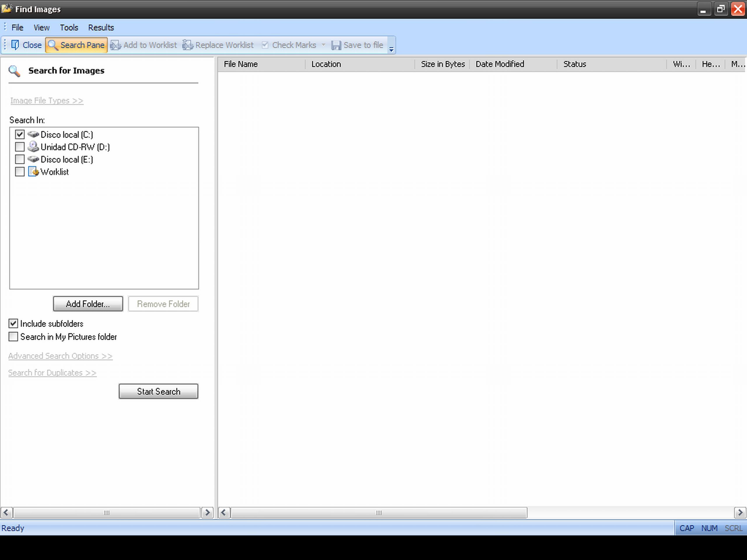
Task: Drag the horizontal scrollbar in results pane
Action: tap(379, 512)
